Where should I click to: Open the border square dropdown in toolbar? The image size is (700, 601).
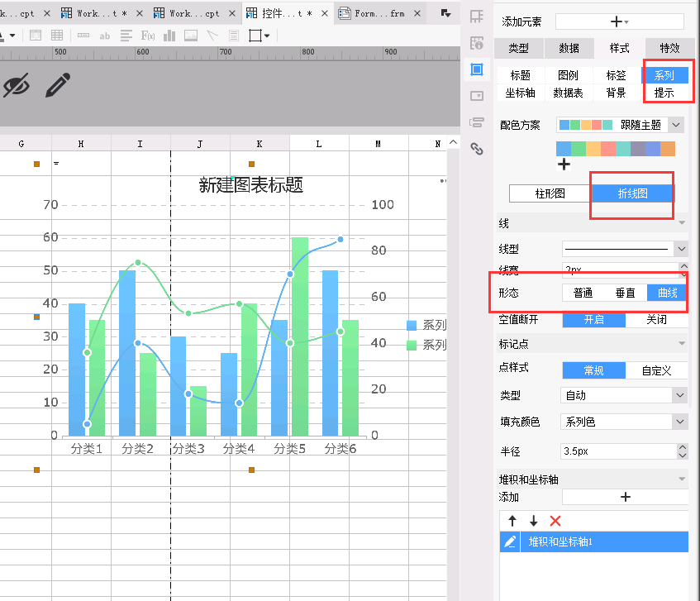(267, 36)
